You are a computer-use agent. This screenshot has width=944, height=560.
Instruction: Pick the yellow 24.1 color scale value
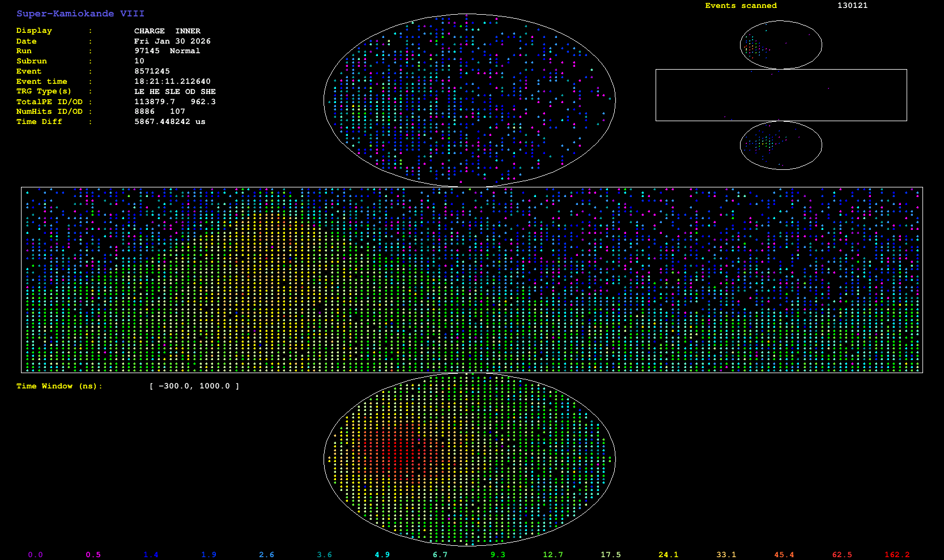[668, 554]
